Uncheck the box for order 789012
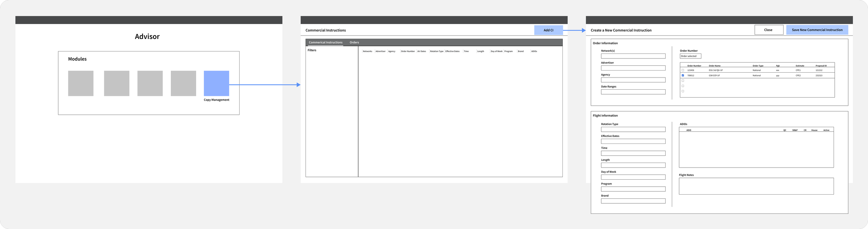The image size is (868, 229). tap(683, 75)
